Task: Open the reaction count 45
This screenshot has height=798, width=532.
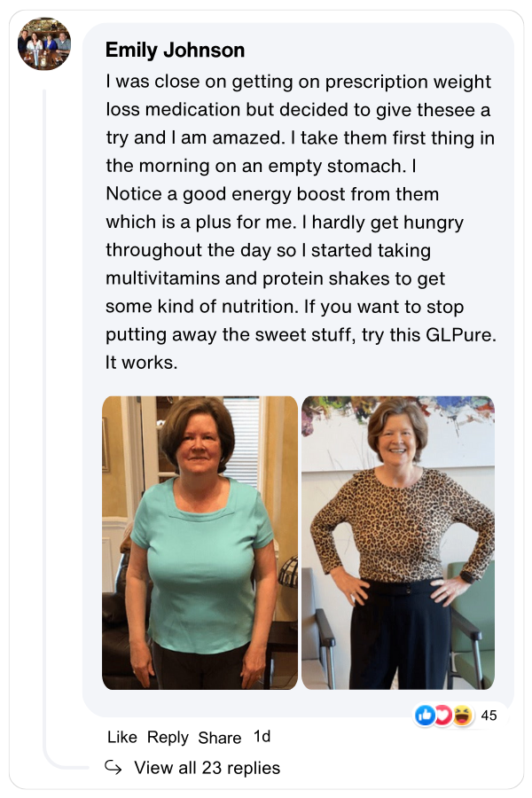Action: click(x=489, y=716)
